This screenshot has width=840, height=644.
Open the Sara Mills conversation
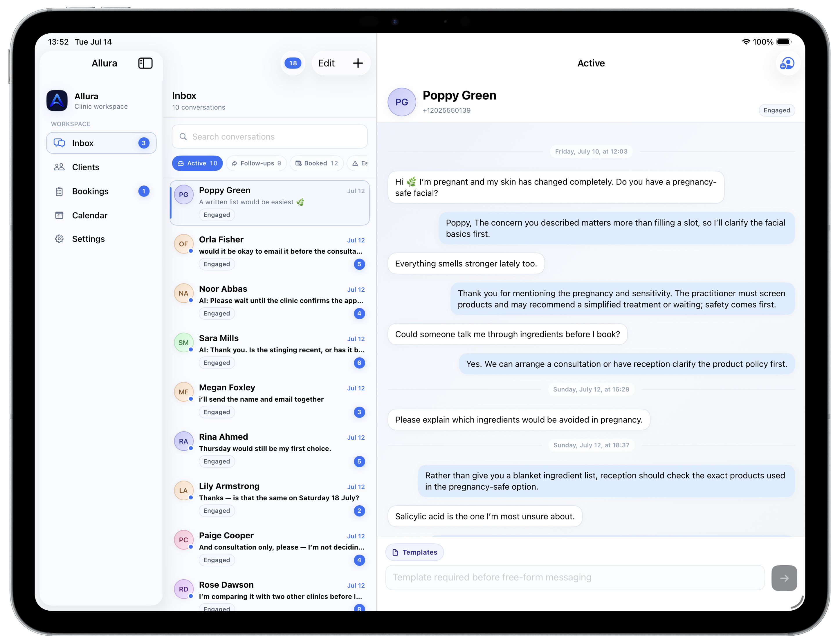pyautogui.click(x=270, y=351)
